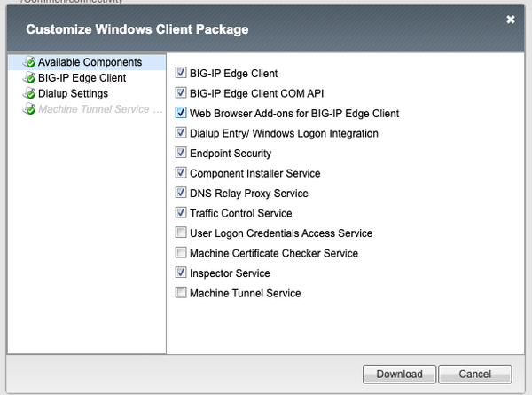
Task: Uncheck the BIG-IP Edge Client component checkbox
Action: 181,74
